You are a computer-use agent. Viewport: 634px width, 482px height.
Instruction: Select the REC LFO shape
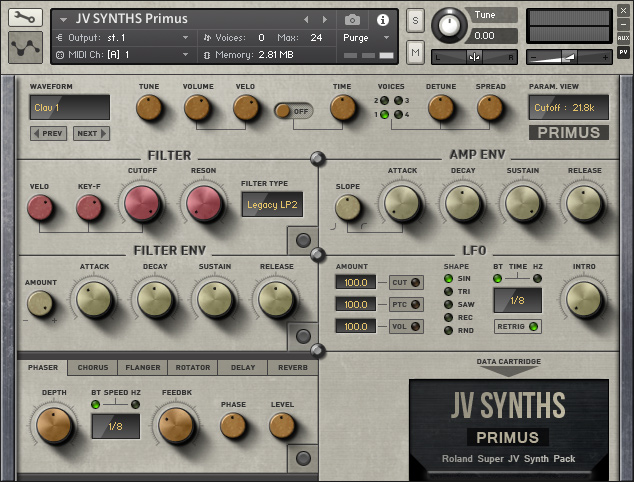point(448,317)
